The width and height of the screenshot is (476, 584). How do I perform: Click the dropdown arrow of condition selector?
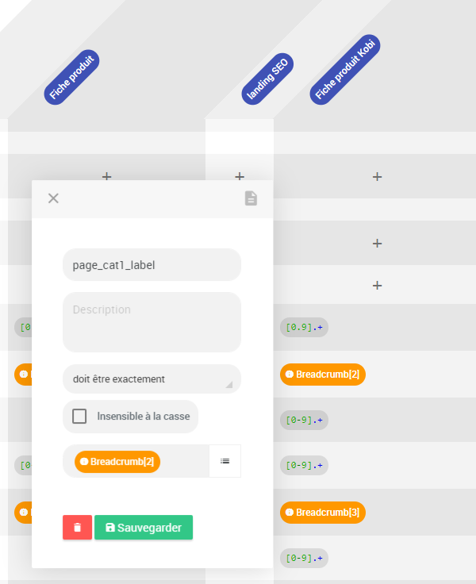(229, 384)
